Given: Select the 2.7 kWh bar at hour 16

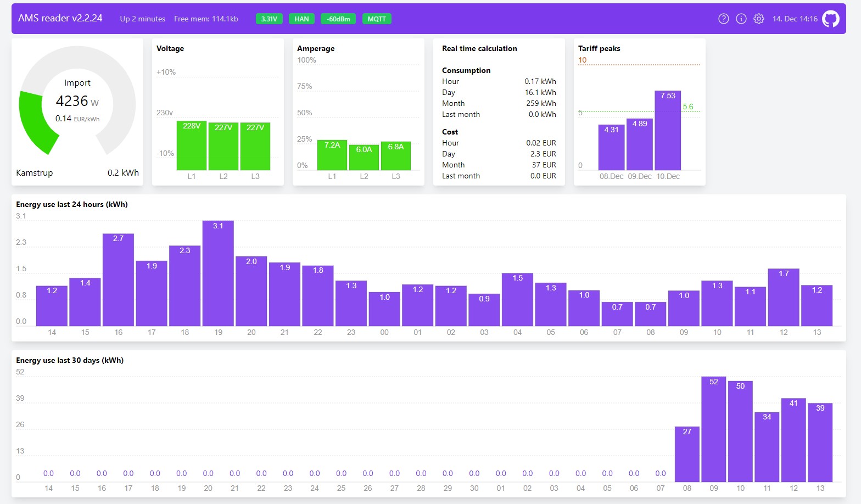Looking at the screenshot, I should point(118,280).
